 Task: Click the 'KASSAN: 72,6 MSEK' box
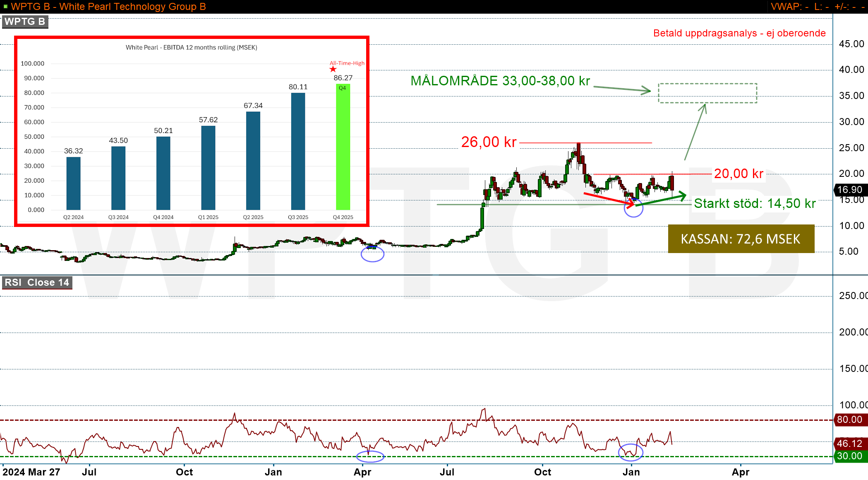click(741, 239)
